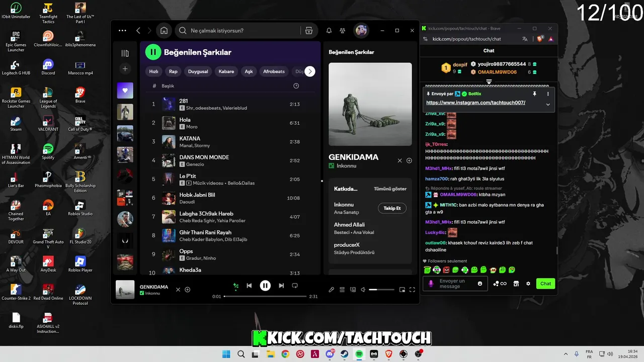Follow Inkonnu with Takip Et
Screen dimensions: 644x362
392,208
